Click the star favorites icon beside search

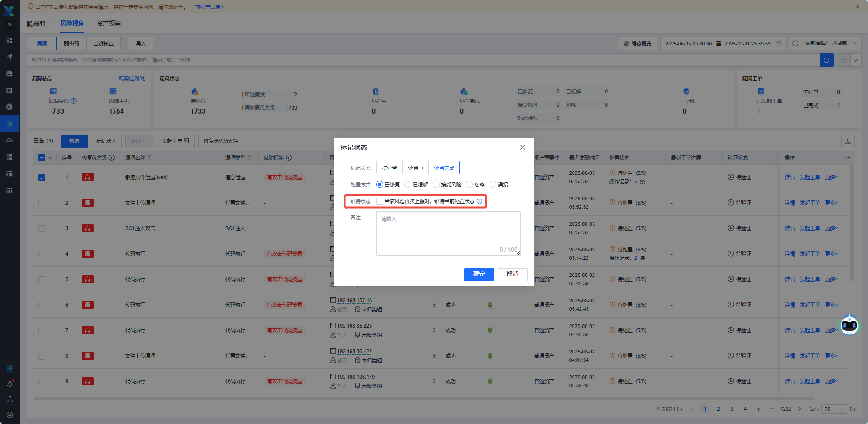tap(843, 60)
